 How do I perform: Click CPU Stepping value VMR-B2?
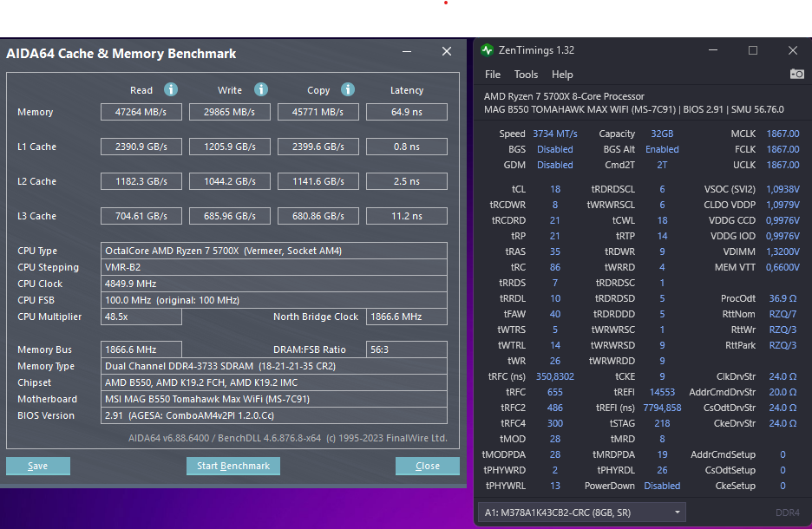tap(274, 267)
